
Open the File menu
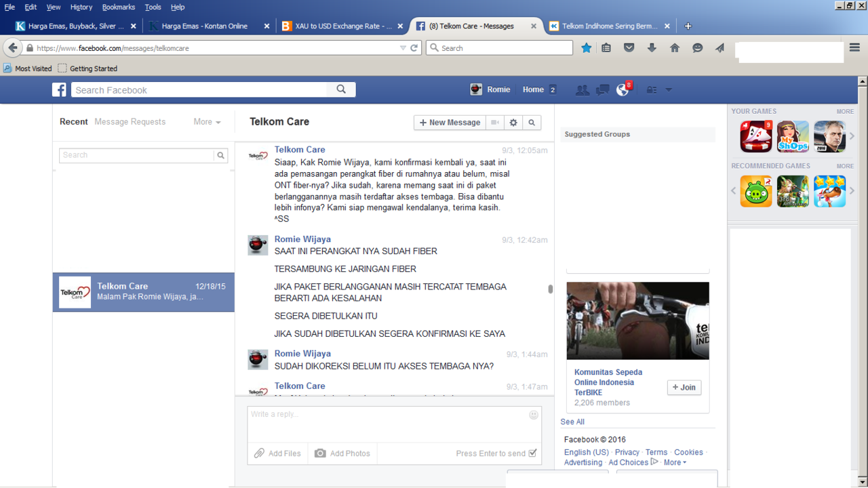[x=9, y=7]
